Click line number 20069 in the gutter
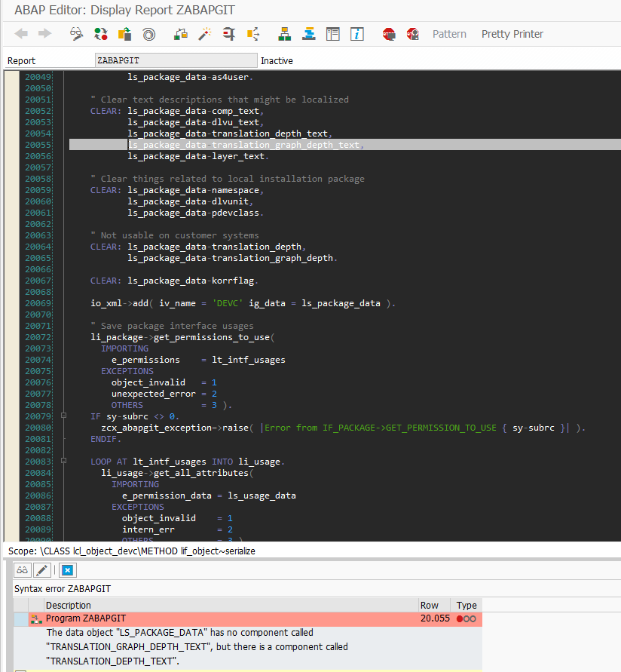Image resolution: width=621 pixels, height=672 pixels. 38,303
